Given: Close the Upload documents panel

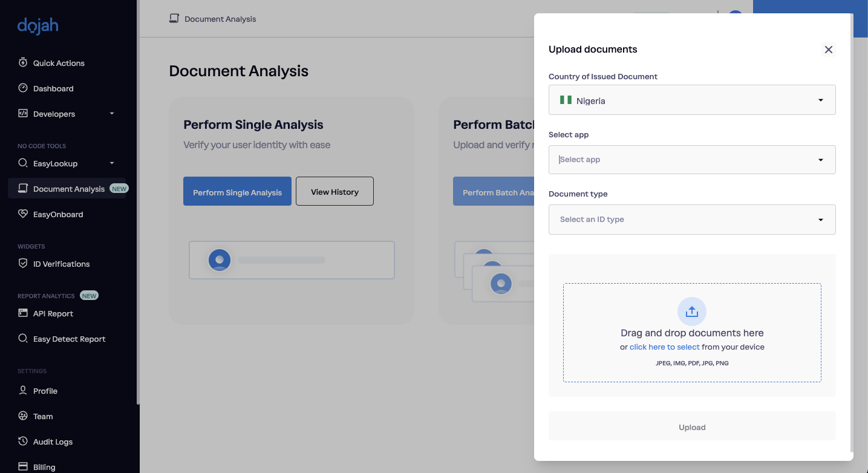Looking at the screenshot, I should [x=828, y=50].
